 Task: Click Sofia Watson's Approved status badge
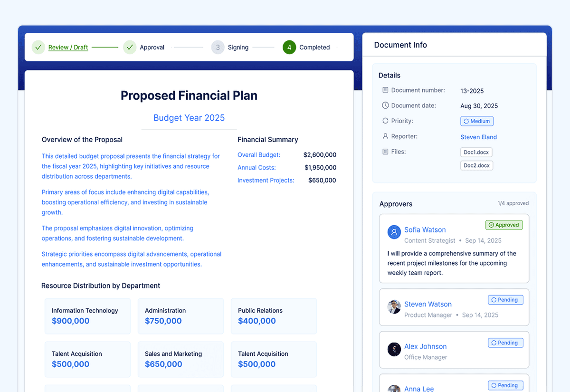tap(504, 225)
